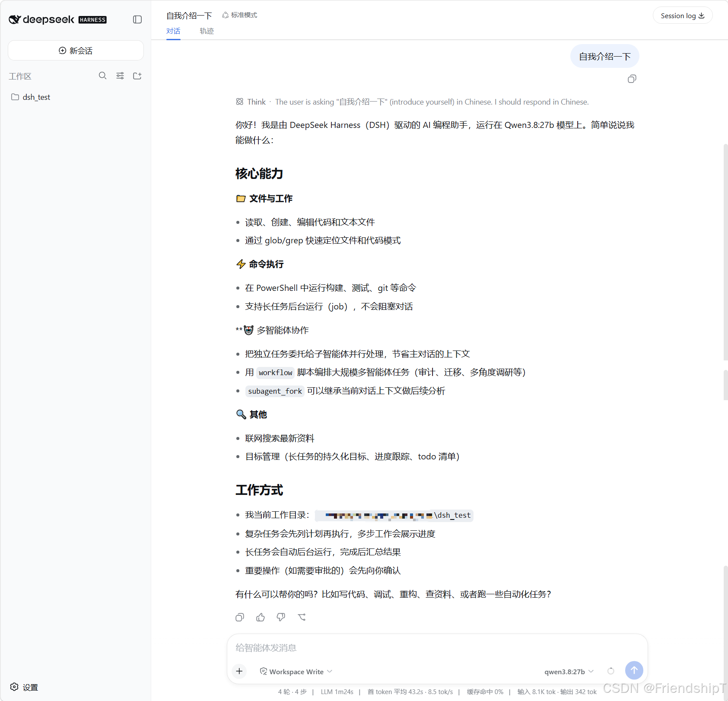Viewport: 728px width, 701px height.
Task: Open 设置 settings
Action: [x=24, y=687]
